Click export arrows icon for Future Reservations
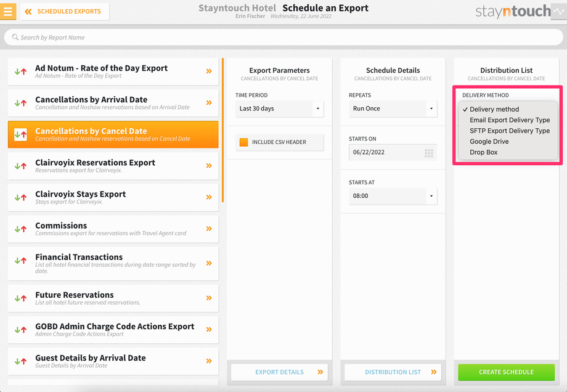Image resolution: width=567 pixels, height=392 pixels. (x=20, y=298)
